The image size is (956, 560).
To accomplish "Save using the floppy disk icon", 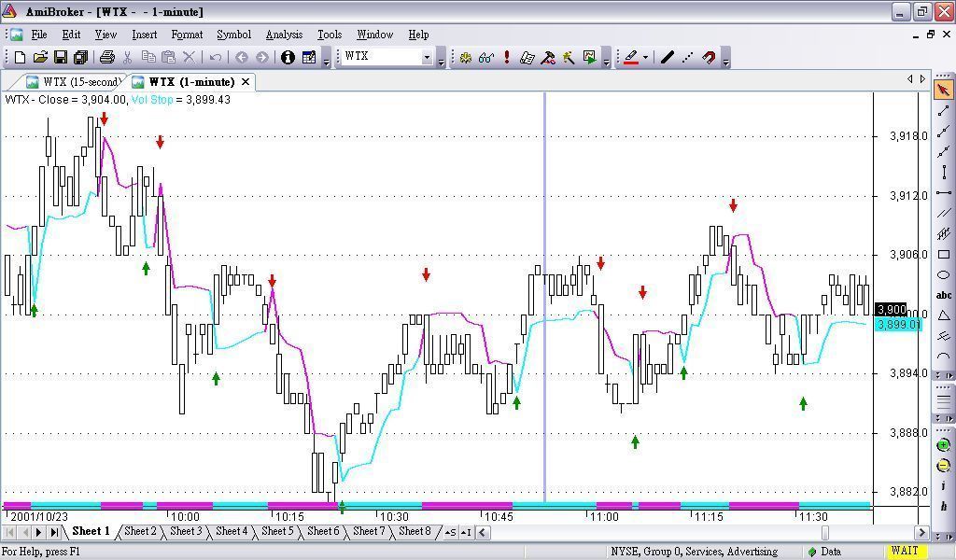I will point(61,57).
